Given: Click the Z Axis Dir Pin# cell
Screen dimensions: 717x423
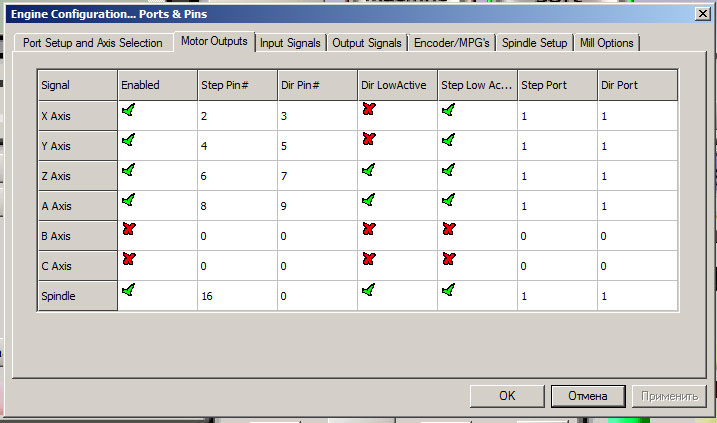Looking at the screenshot, I should point(316,176).
